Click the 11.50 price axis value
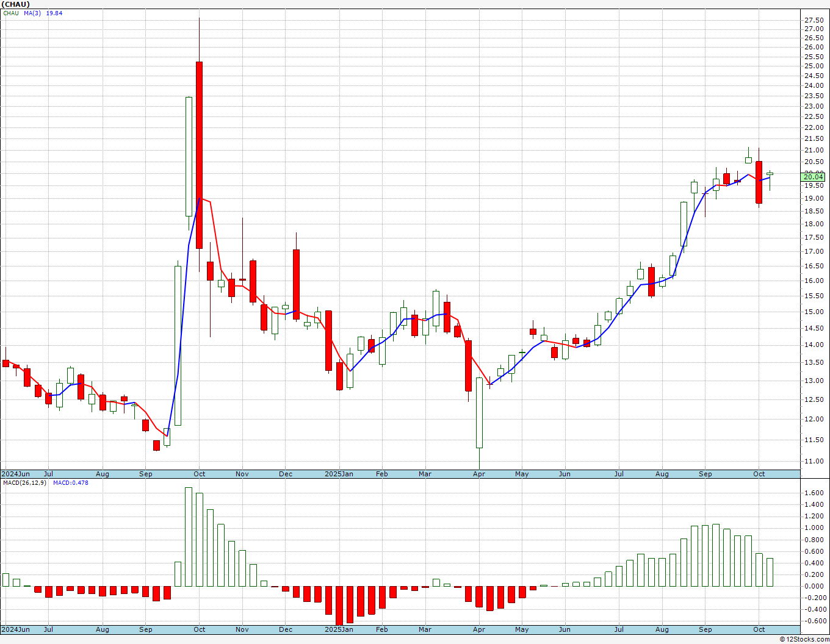The height and width of the screenshot is (644, 830). point(814,440)
